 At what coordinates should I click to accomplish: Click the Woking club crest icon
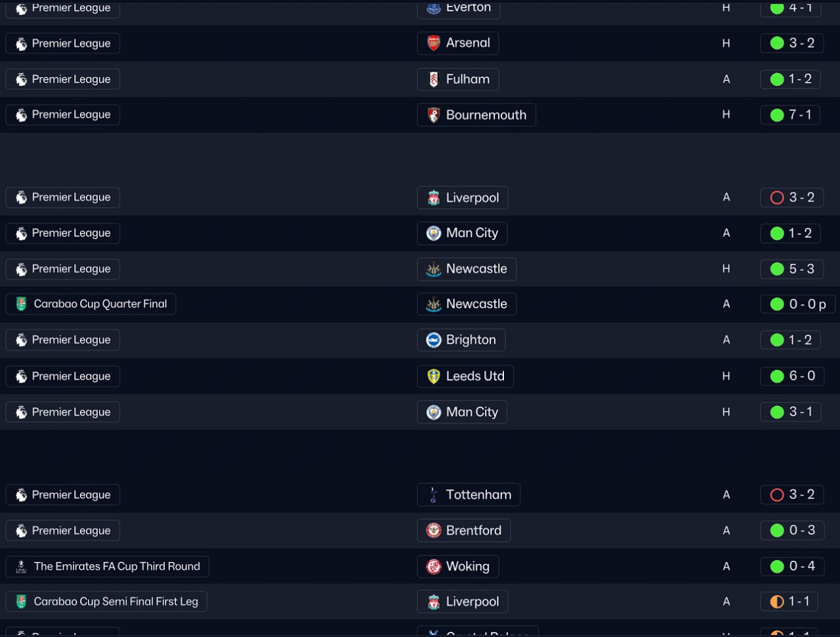pyautogui.click(x=434, y=567)
